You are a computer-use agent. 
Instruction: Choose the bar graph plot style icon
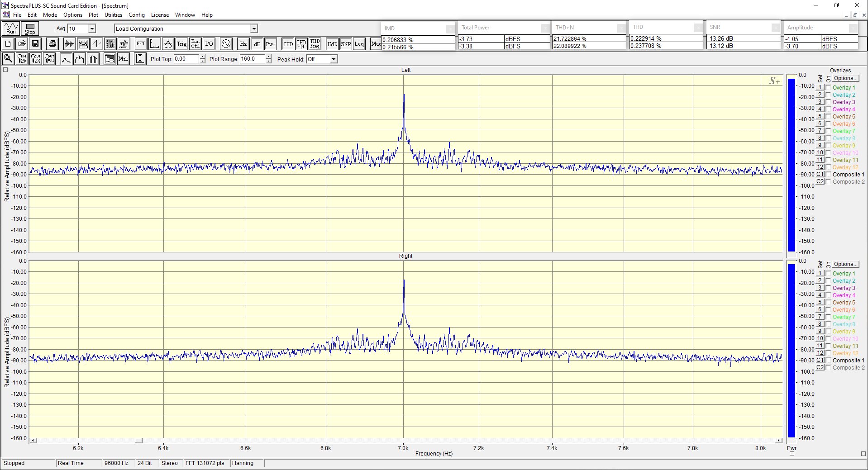(x=93, y=59)
